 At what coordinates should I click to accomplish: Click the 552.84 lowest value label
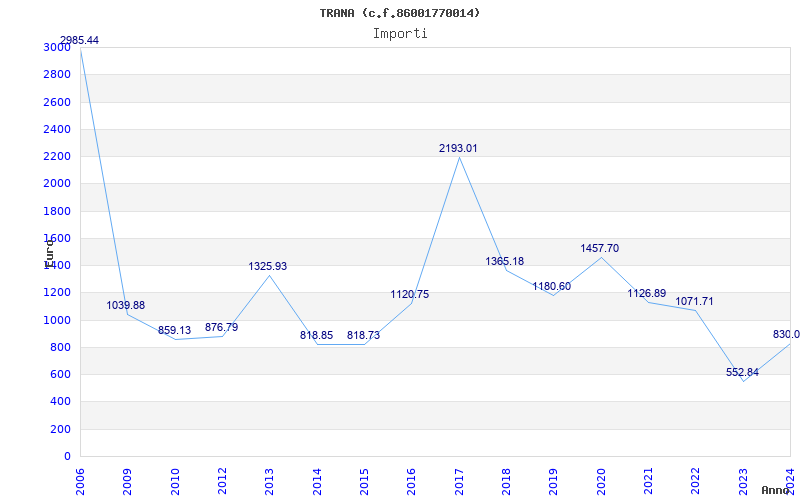tap(742, 372)
